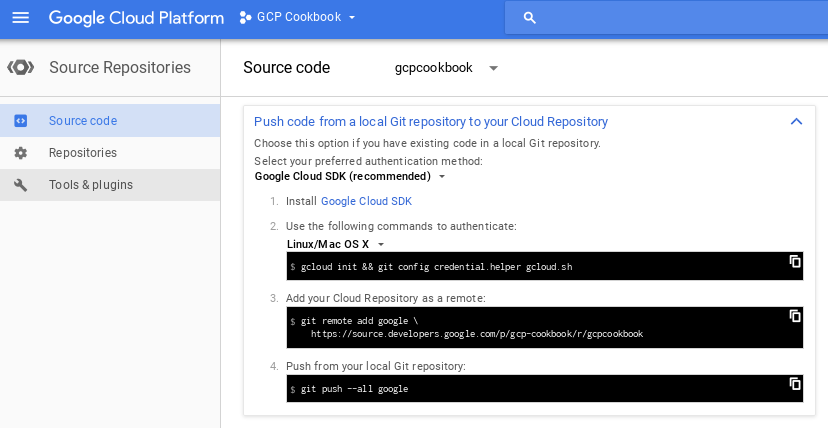Click the Tools & plugins wrench icon

[21, 185]
